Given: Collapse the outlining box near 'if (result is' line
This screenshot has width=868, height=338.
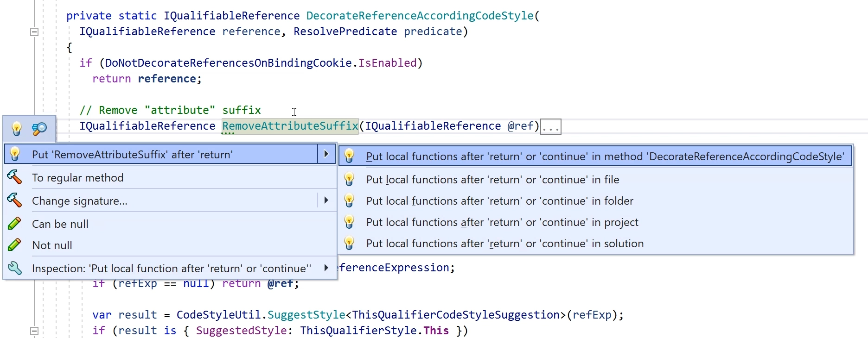Looking at the screenshot, I should [34, 331].
